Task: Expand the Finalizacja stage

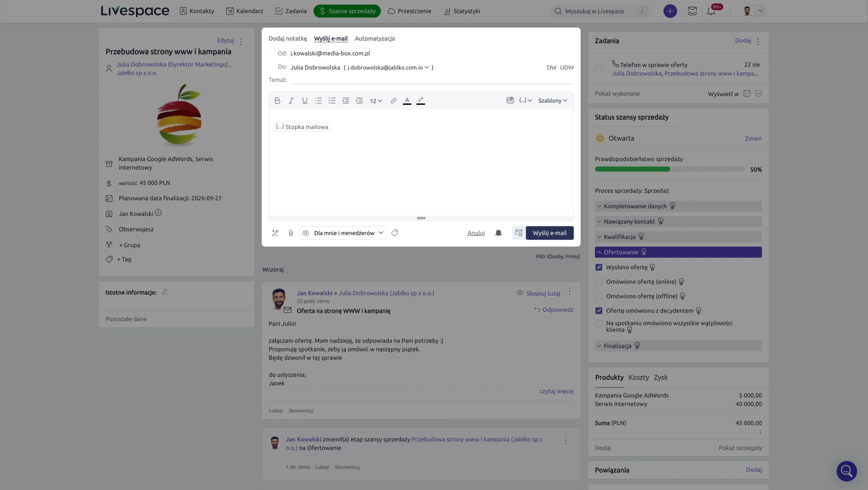Action: tap(678, 346)
